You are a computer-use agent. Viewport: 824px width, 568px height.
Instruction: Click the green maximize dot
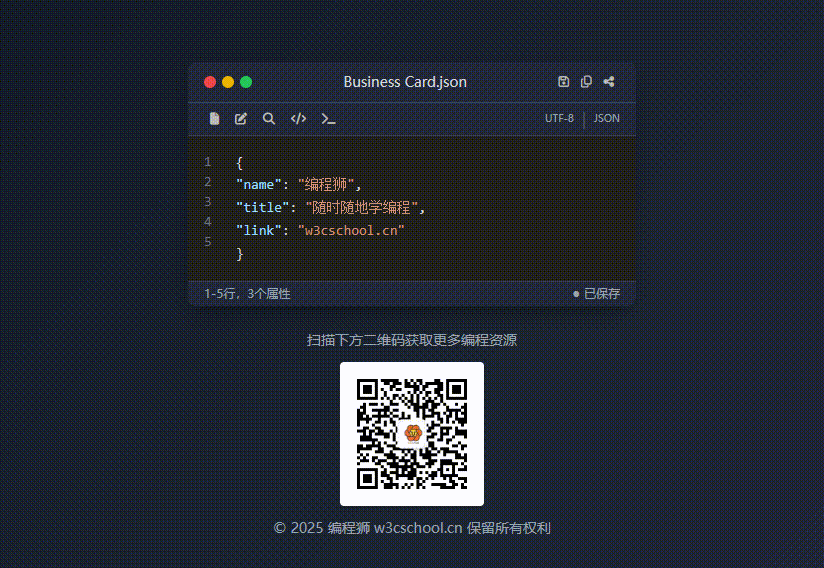point(246,82)
